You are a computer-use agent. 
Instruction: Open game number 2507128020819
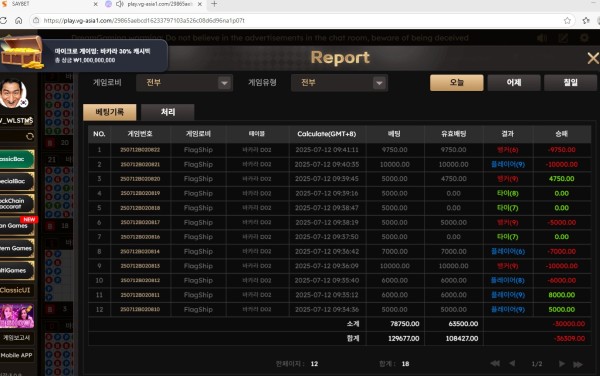(140, 193)
